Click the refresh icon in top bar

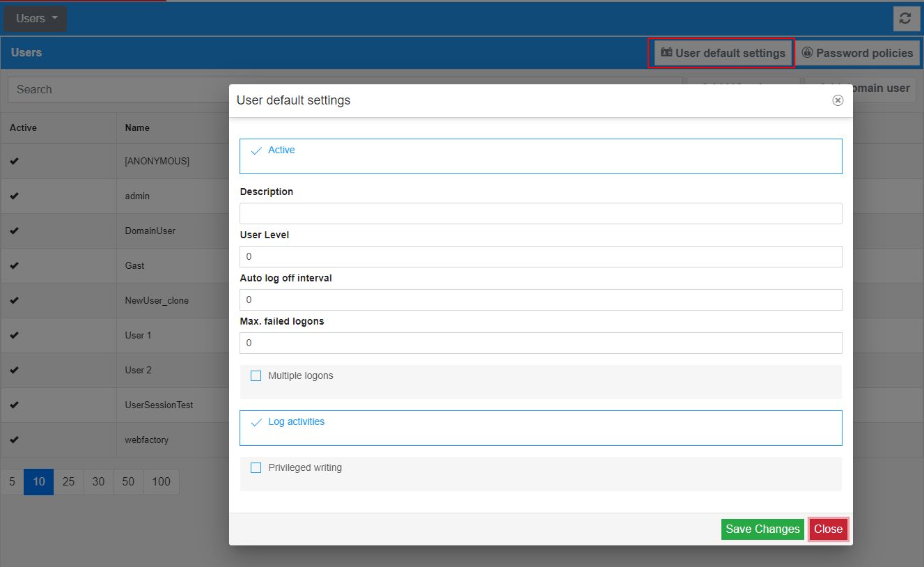(905, 19)
